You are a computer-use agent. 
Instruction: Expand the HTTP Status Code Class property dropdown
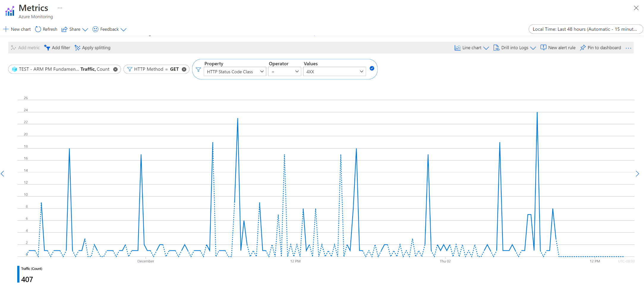235,72
